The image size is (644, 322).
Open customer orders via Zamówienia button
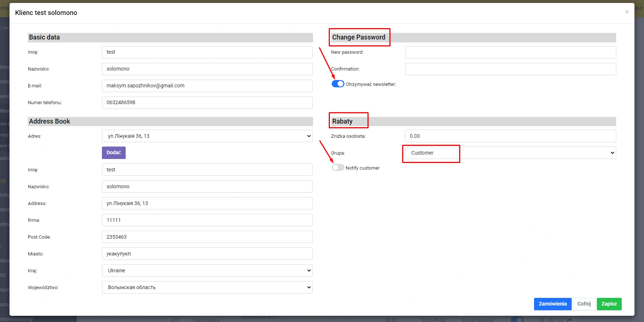[x=552, y=304]
